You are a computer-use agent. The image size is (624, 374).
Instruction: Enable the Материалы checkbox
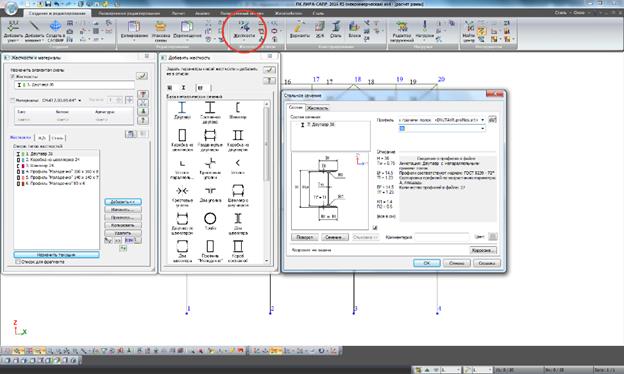pos(12,100)
